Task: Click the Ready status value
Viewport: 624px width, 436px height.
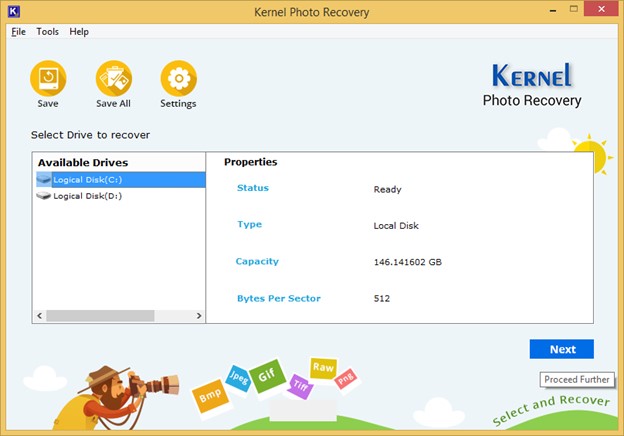Action: [x=387, y=189]
